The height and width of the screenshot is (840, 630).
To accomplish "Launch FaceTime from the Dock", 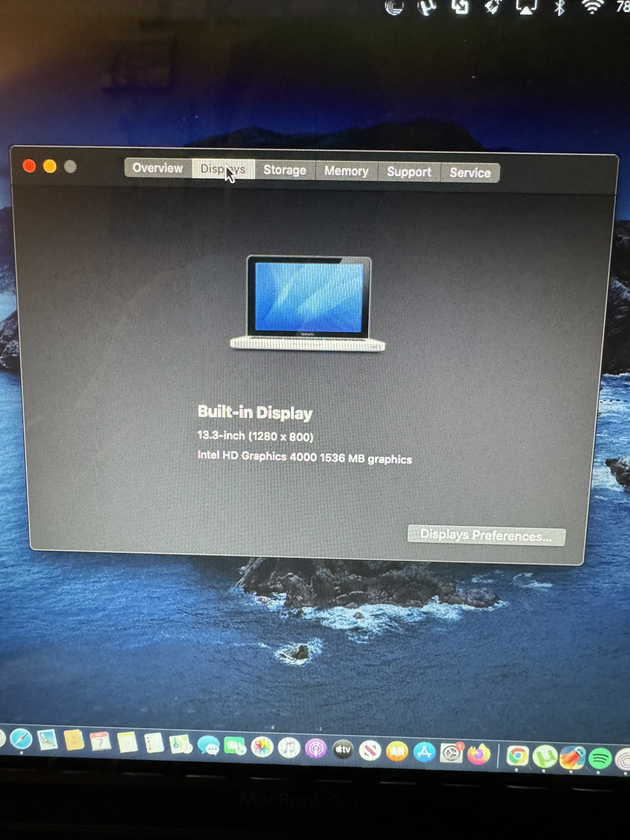I will (235, 747).
